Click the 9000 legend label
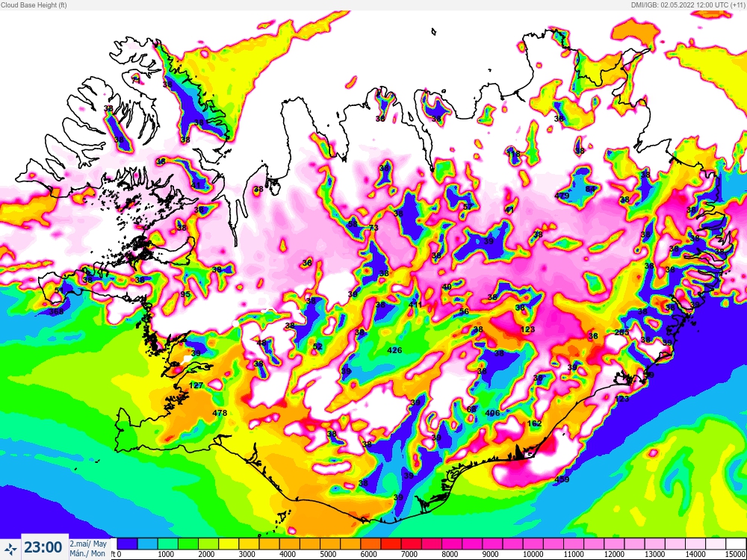The width and height of the screenshot is (747, 560). (x=490, y=554)
